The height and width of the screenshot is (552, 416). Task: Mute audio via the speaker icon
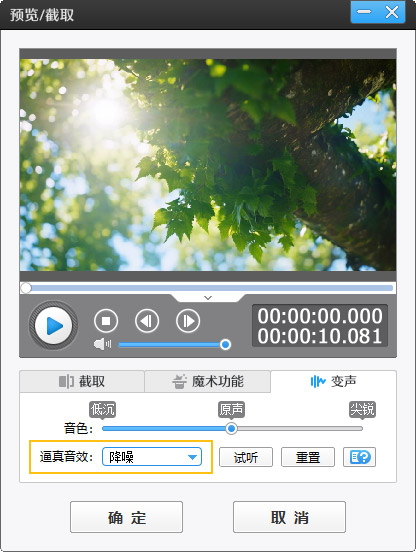(x=102, y=344)
